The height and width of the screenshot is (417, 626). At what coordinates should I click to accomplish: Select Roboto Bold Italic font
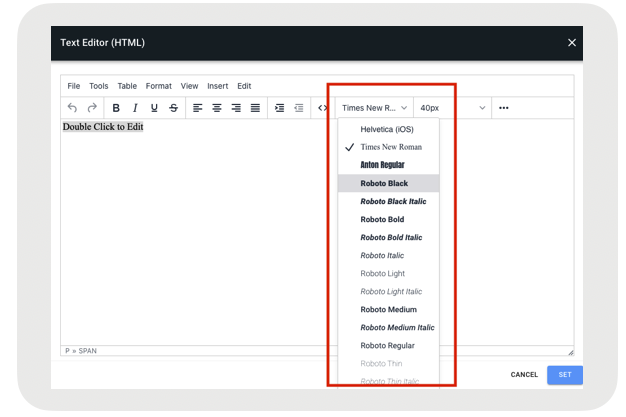(388, 237)
